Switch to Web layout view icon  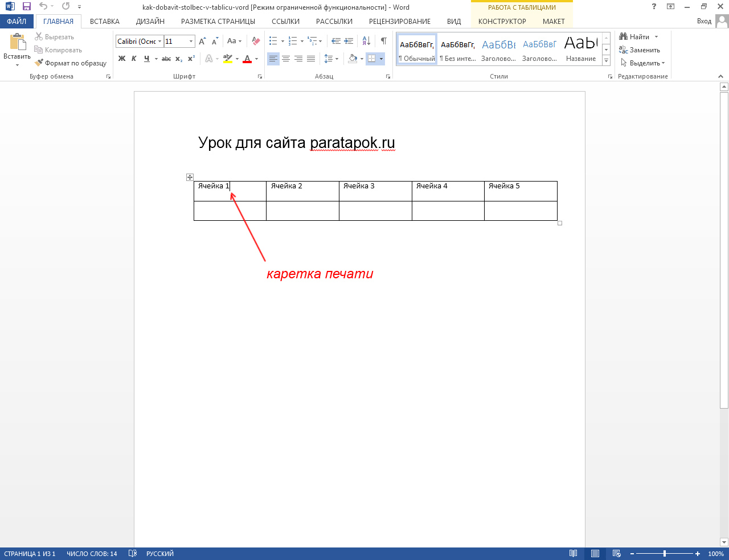click(616, 554)
